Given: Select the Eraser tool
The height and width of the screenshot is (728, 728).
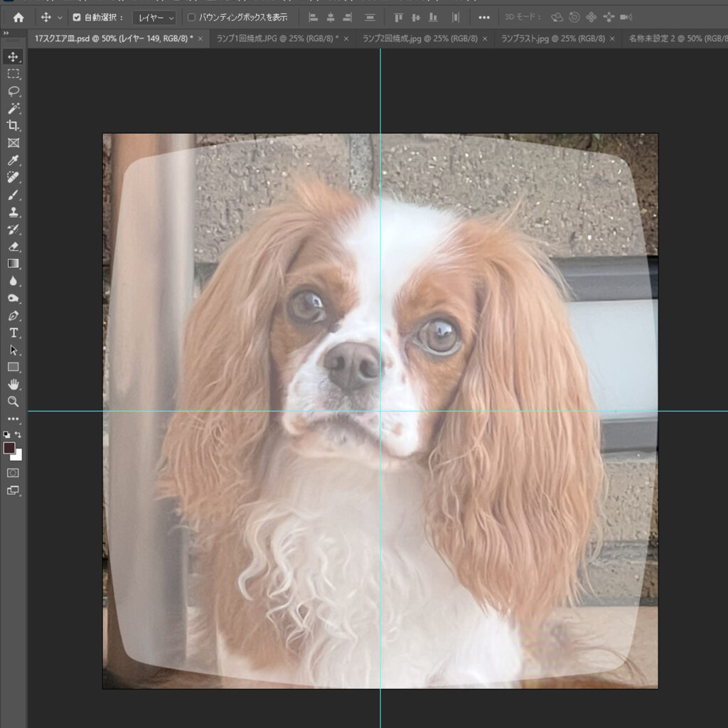Looking at the screenshot, I should (14, 247).
